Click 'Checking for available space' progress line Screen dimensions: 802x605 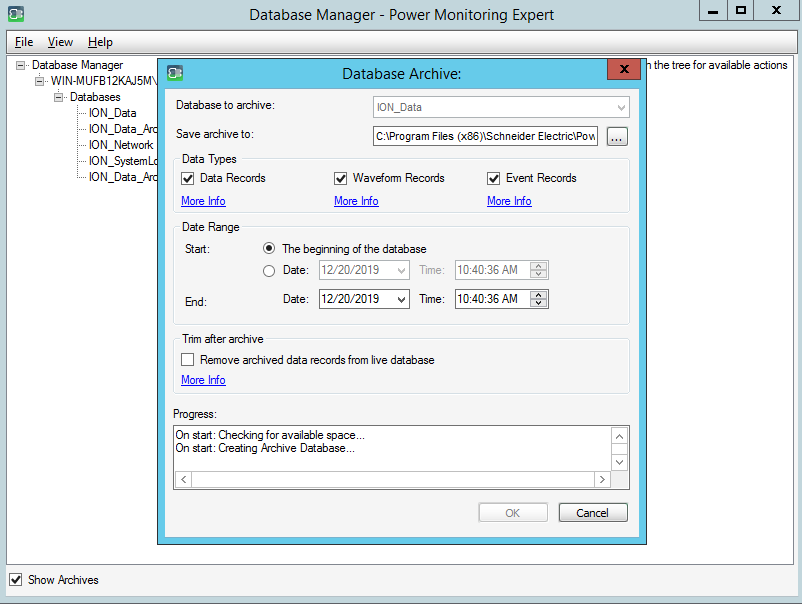(270, 435)
